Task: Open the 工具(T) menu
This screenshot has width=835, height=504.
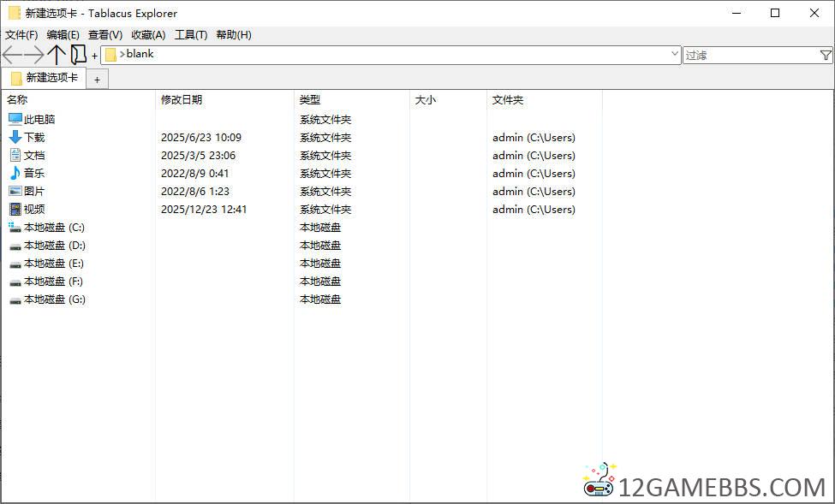Action: (x=191, y=35)
